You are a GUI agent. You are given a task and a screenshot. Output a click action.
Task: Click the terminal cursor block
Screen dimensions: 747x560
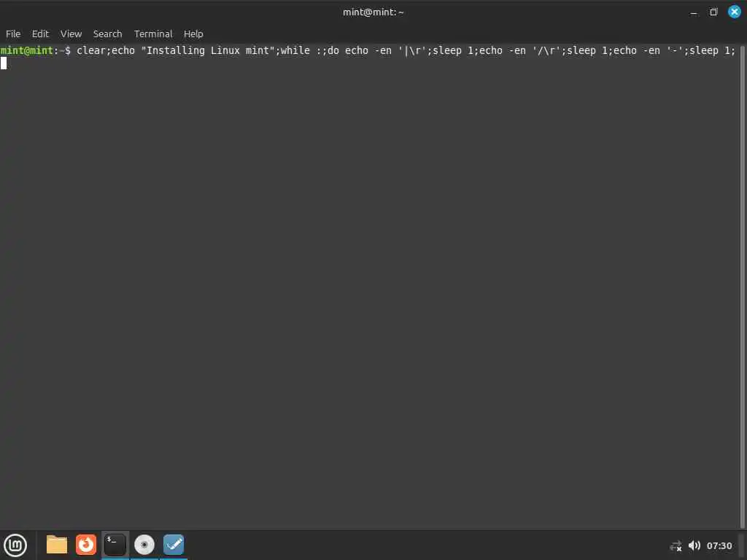(x=4, y=63)
